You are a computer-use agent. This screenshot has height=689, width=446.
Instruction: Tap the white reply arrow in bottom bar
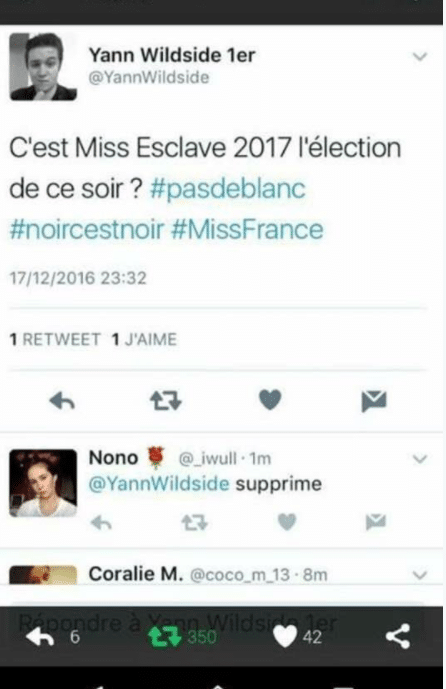[x=40, y=637]
